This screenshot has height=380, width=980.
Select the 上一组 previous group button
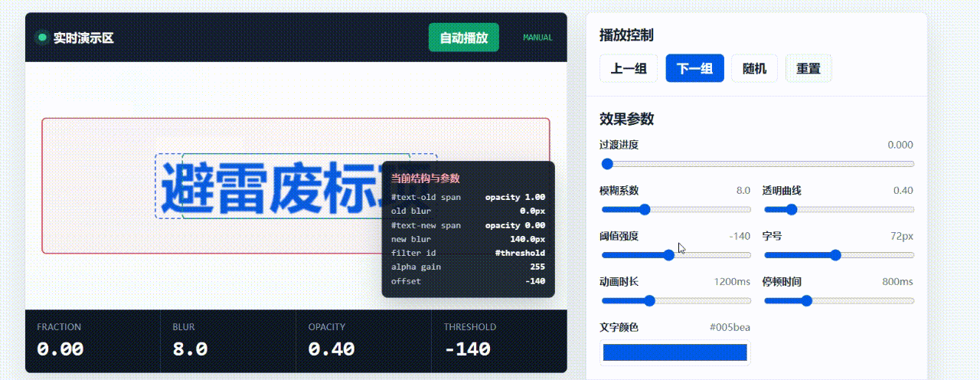point(629,68)
